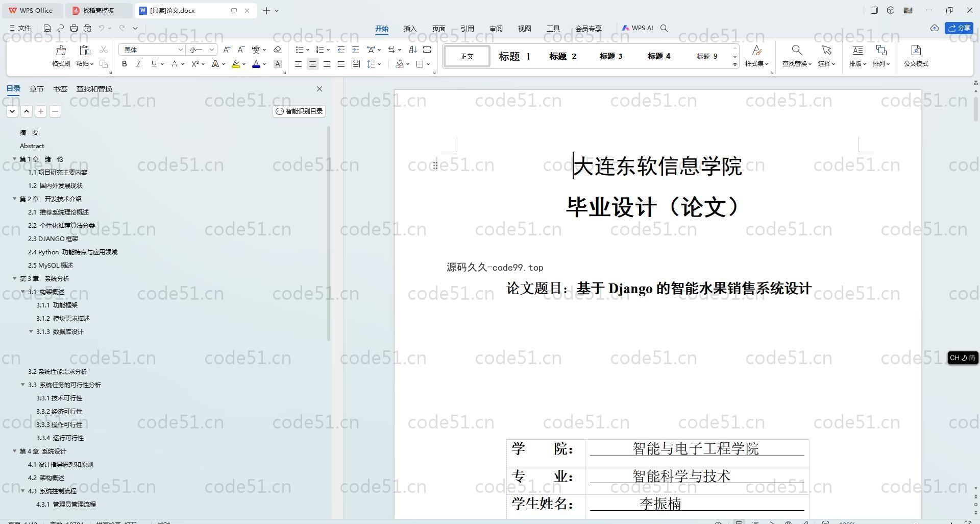
Task: Click the search magnifier next to WPS AI
Action: [664, 29]
